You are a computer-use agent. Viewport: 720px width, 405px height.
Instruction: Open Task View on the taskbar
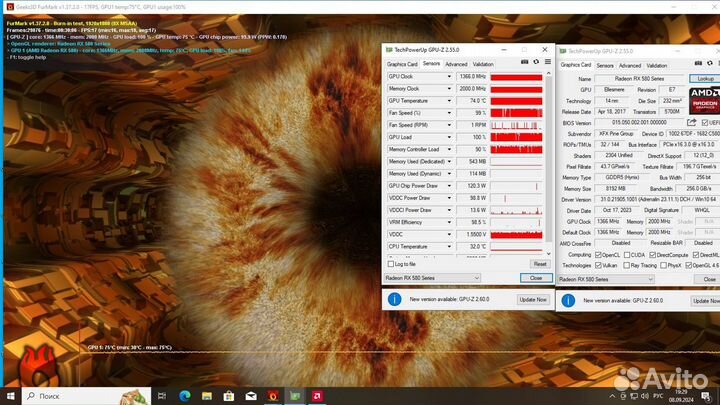(162, 396)
